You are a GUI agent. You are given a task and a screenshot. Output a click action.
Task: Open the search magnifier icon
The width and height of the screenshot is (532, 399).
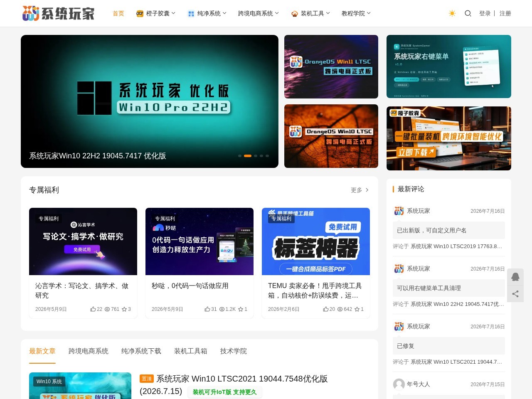point(468,13)
